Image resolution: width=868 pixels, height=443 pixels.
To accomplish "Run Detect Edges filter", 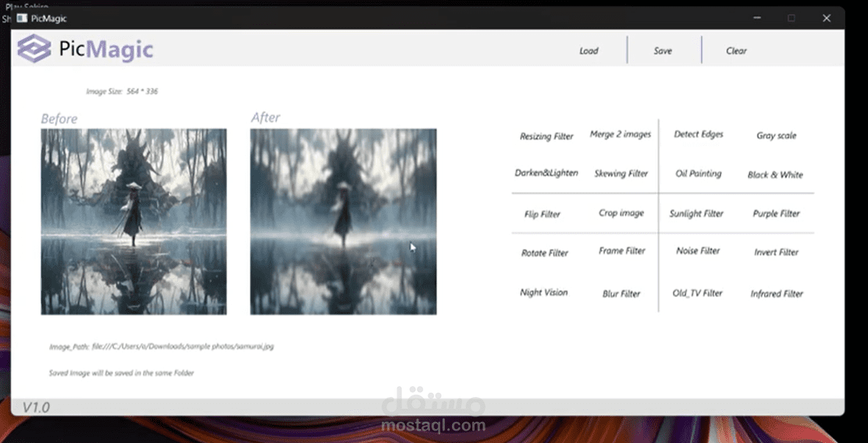I will point(699,134).
